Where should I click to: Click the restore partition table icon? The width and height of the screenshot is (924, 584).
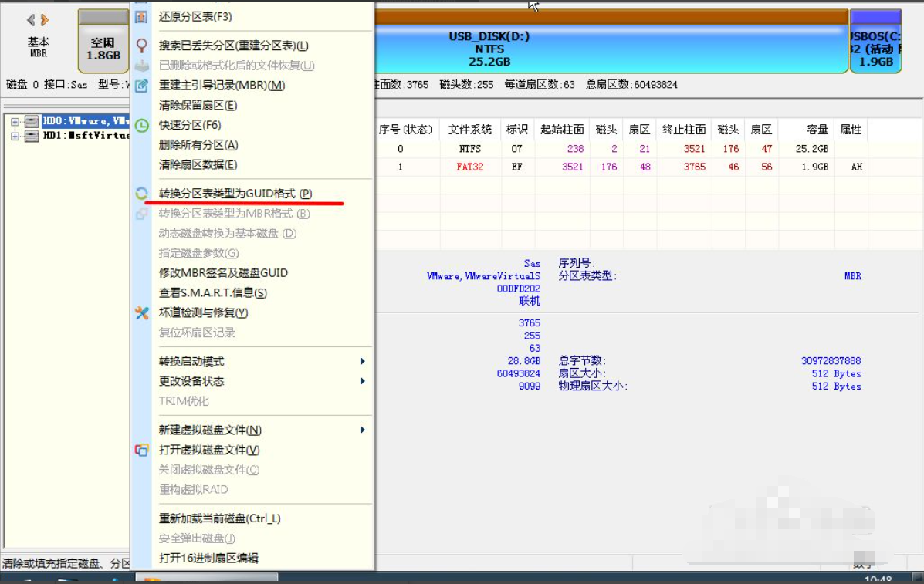pos(141,15)
